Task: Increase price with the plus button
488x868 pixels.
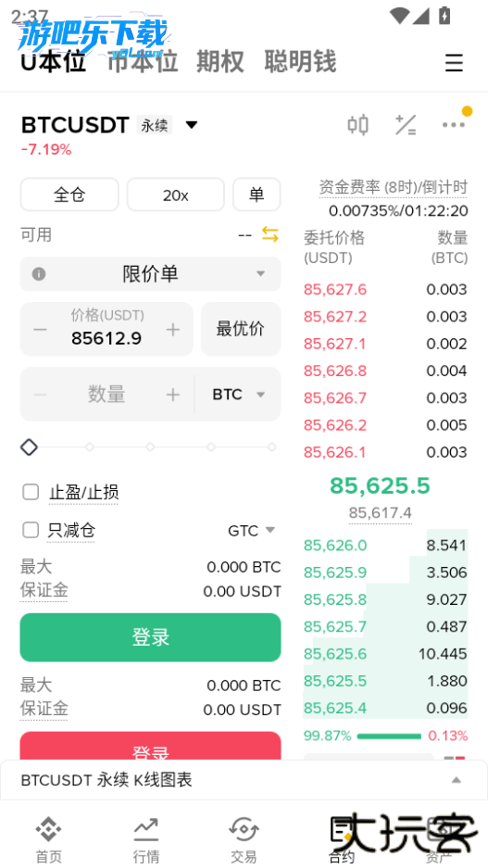Action: pos(173,330)
